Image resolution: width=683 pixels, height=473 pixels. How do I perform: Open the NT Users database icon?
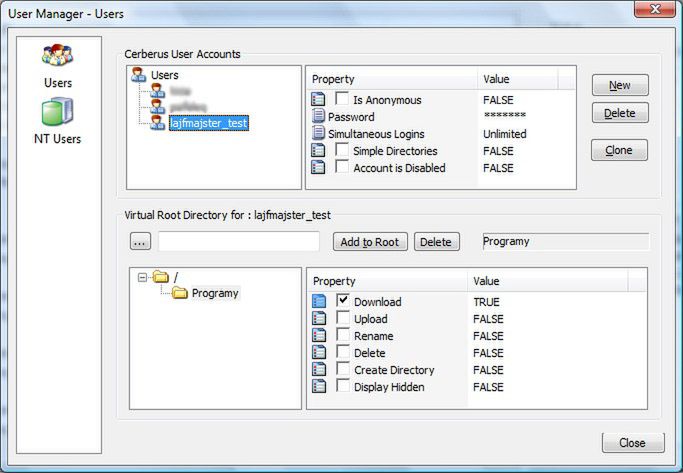pos(57,111)
